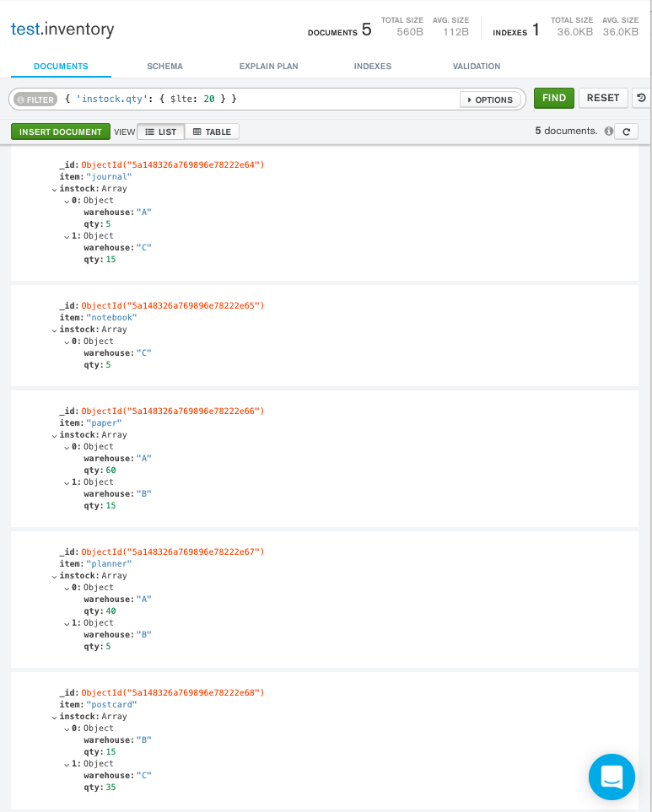Collapse instock array on postcard document

point(55,716)
